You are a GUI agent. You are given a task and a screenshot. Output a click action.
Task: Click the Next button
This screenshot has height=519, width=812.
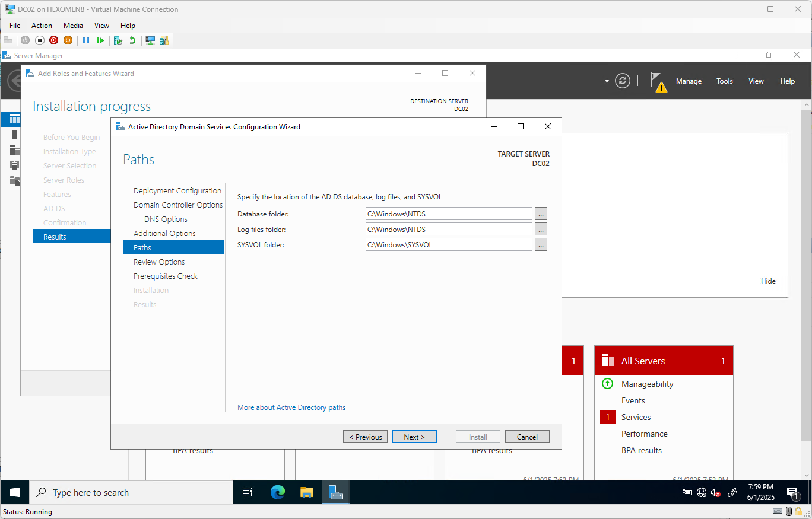point(414,437)
